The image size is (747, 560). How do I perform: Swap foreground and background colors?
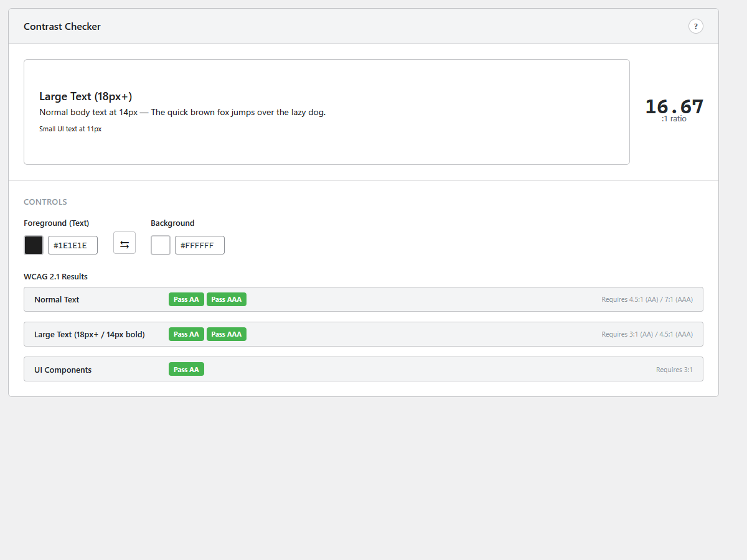124,243
